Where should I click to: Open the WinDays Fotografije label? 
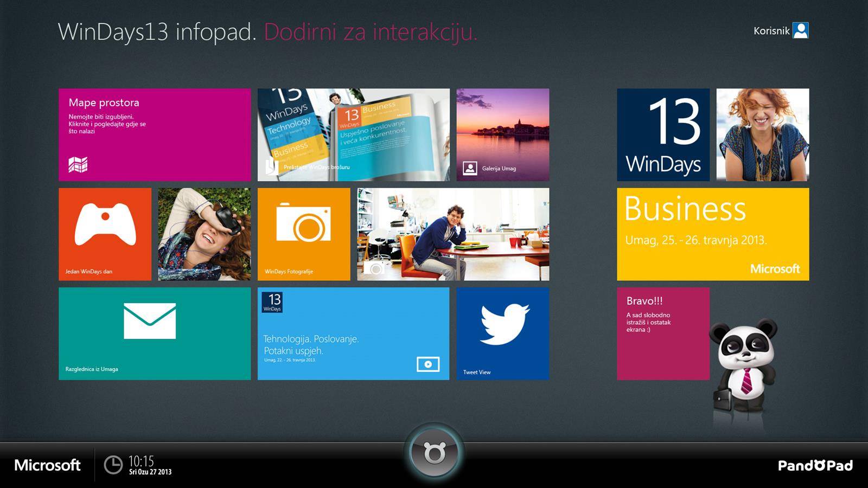[289, 272]
